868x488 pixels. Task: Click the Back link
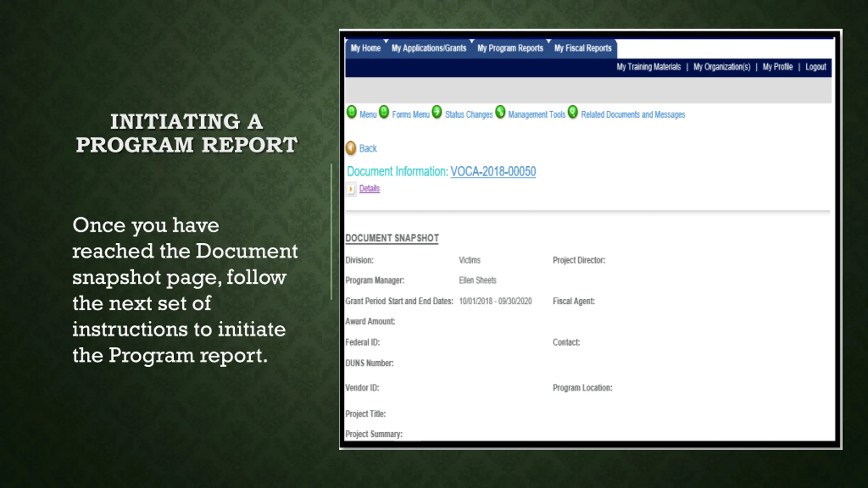(x=368, y=148)
